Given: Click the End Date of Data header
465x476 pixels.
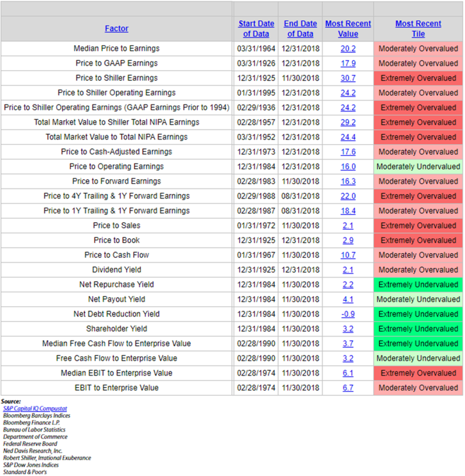Looking at the screenshot, I should click(x=300, y=28).
